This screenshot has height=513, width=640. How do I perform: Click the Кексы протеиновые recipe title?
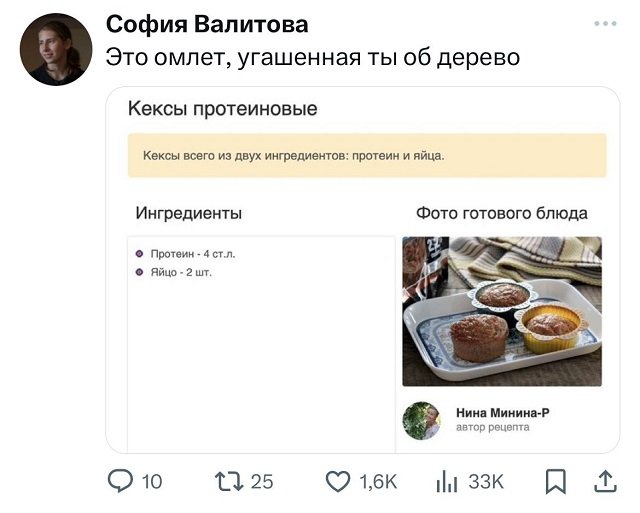(x=223, y=109)
